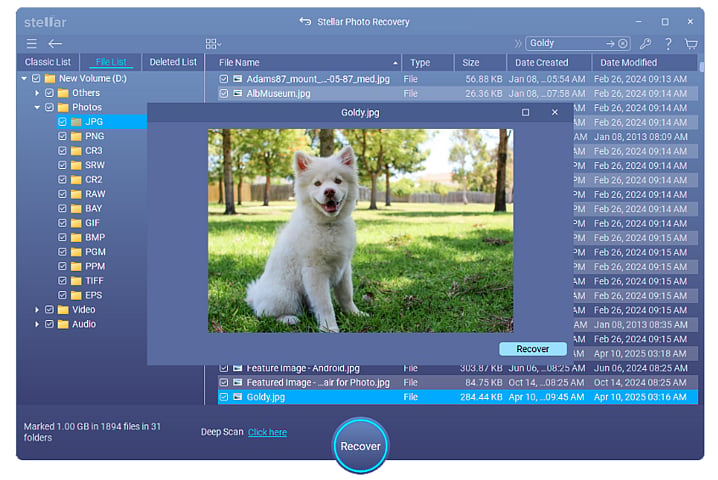718x480 pixels.
Task: Click the Adams87_mount file image icon
Action: pos(237,79)
